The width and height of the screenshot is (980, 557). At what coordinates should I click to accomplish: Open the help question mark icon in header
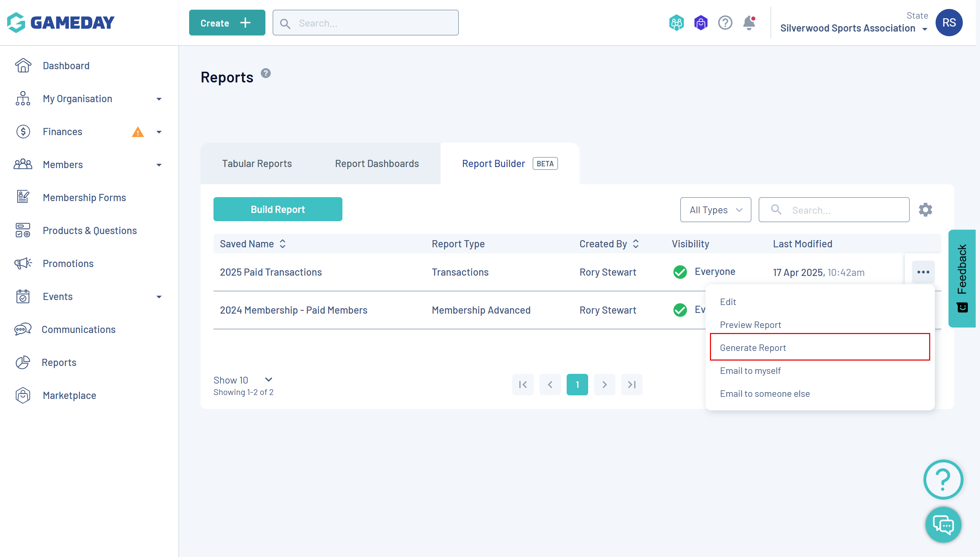click(x=725, y=23)
